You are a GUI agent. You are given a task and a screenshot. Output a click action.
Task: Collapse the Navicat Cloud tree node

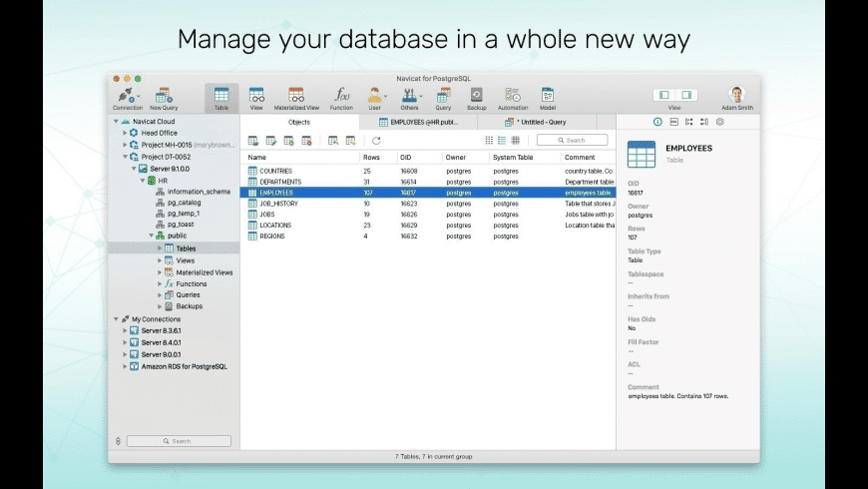(117, 122)
